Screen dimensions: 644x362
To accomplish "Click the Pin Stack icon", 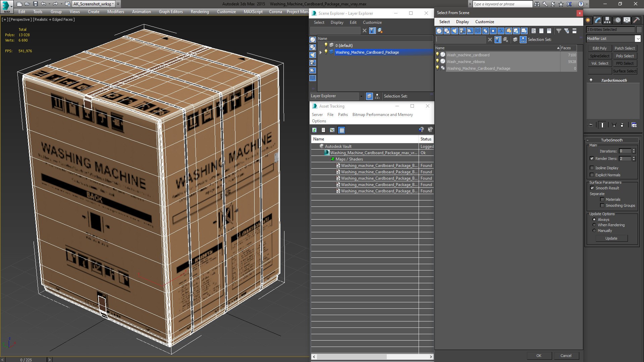I will pos(591,125).
